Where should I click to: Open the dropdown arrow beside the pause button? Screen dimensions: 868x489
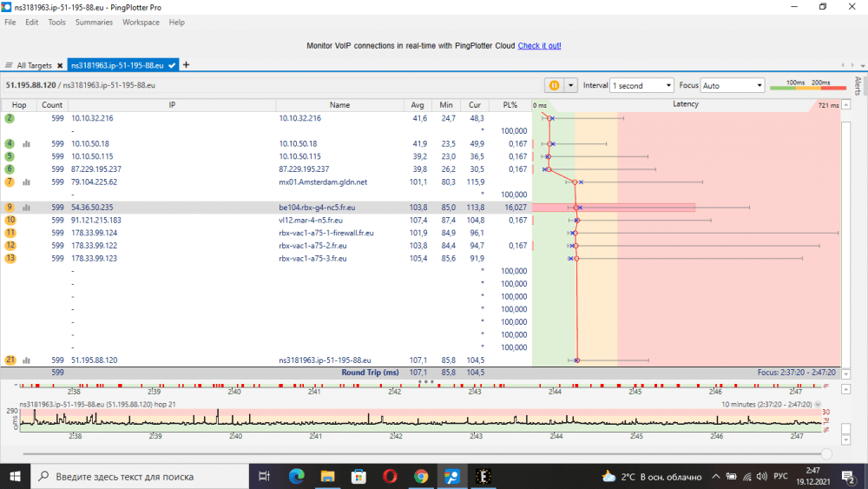point(570,85)
